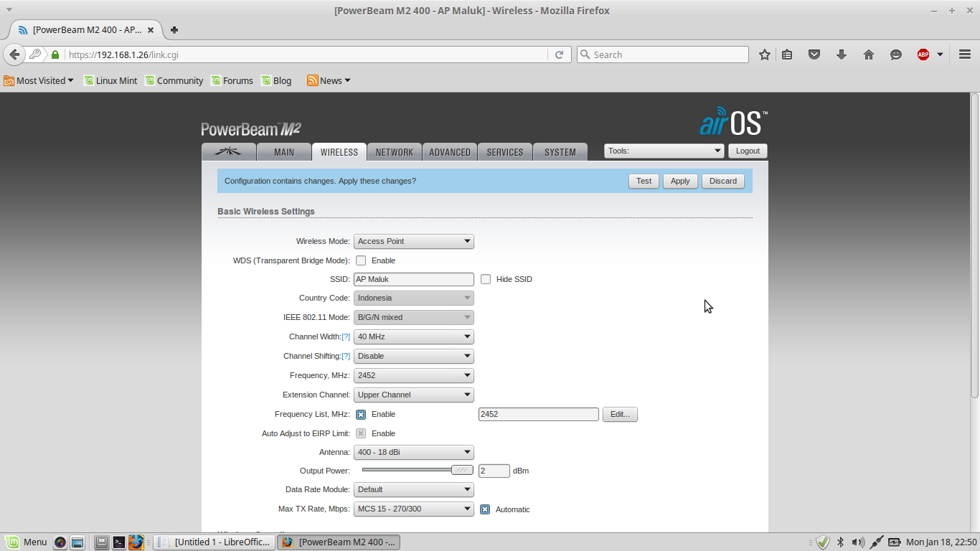Expand Most Visited bookmarks folder
The height and width of the screenshot is (551, 980).
click(x=39, y=80)
